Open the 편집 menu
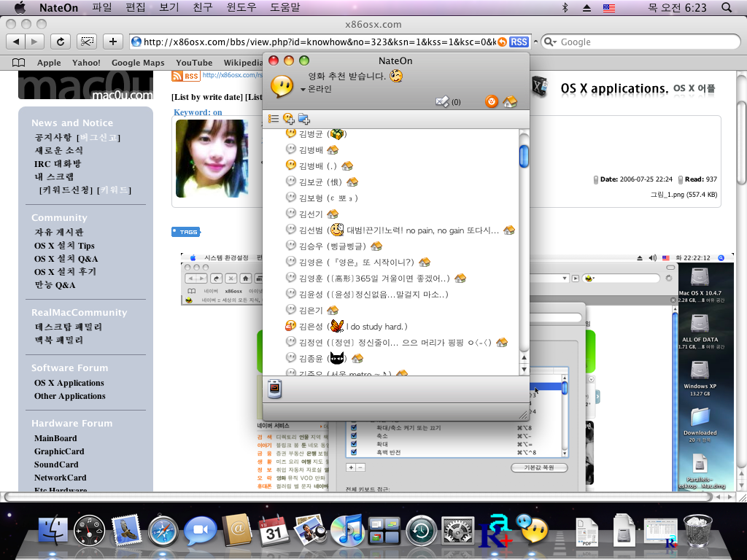This screenshot has height=560, width=747. tap(135, 7)
